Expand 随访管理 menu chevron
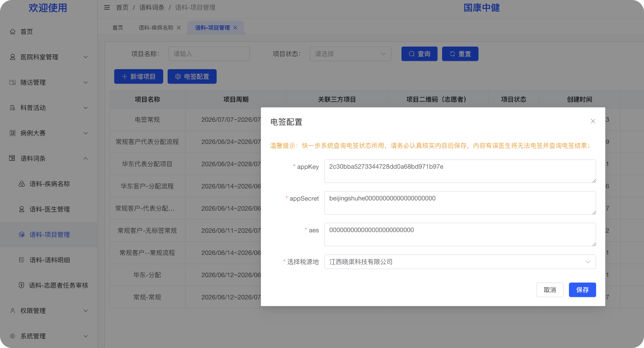The height and width of the screenshot is (348, 644). [x=85, y=83]
